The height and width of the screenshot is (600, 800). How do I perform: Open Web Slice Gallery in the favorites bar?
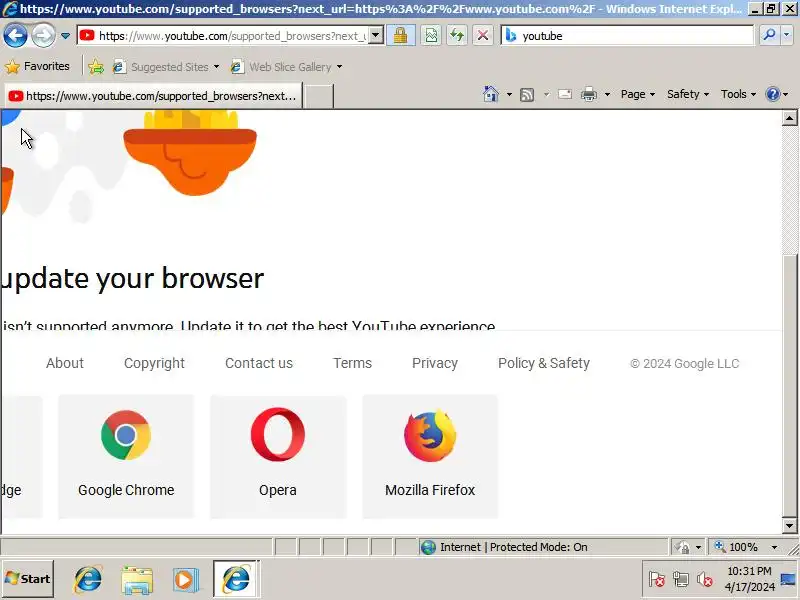287,67
